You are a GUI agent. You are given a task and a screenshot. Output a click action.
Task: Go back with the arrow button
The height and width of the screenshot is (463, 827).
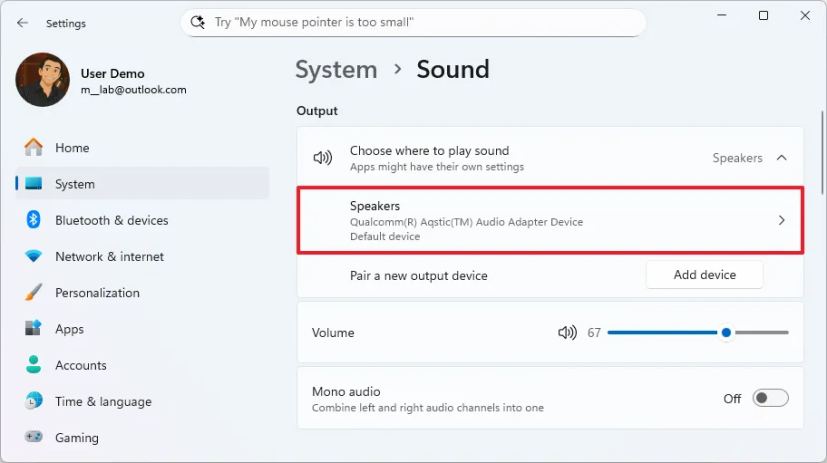click(23, 22)
